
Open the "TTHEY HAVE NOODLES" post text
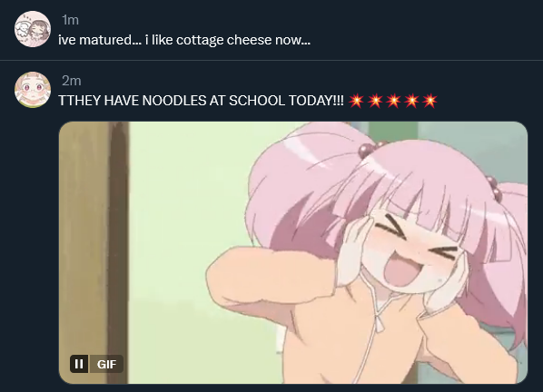[x=202, y=101]
